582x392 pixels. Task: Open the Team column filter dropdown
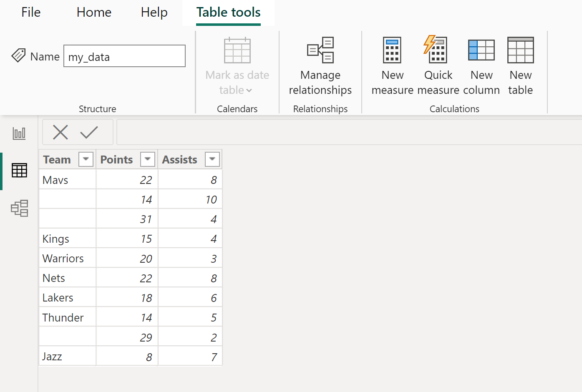[86, 159]
